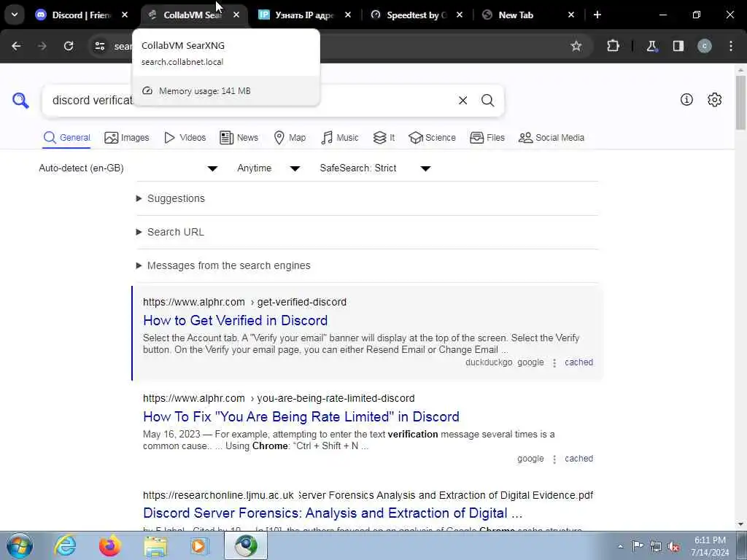Launch Internet Explorer from taskbar
This screenshot has width=747, height=560.
coord(65,545)
